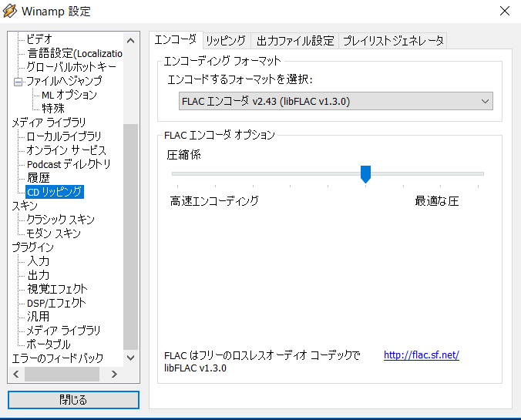Select DSP/エフェクト plugin item
Screen dimensions: 521x420
[x=56, y=303]
